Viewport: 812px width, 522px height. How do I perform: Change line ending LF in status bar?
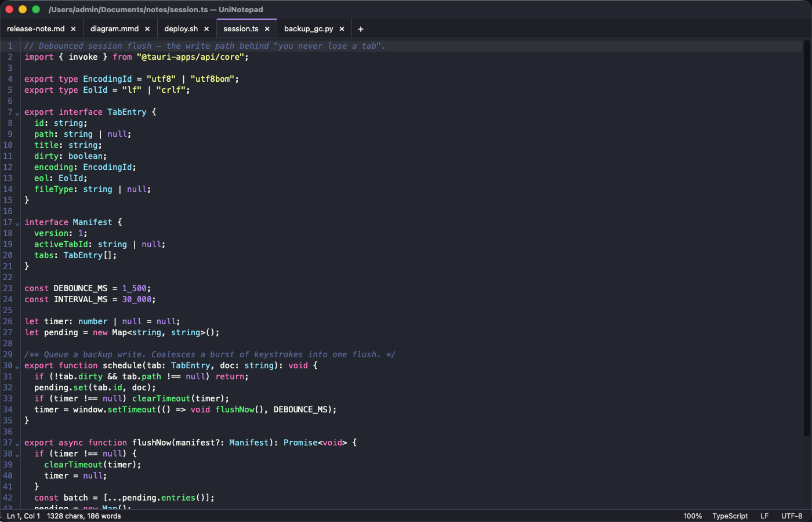(764, 516)
